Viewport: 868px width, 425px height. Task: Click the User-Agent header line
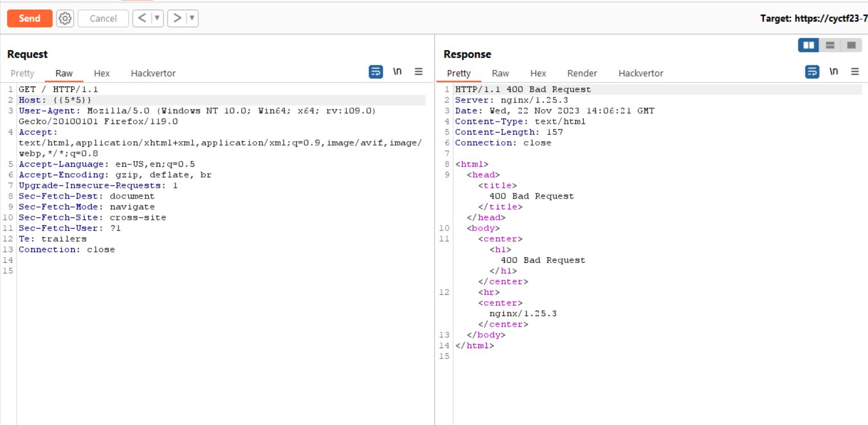tap(197, 116)
